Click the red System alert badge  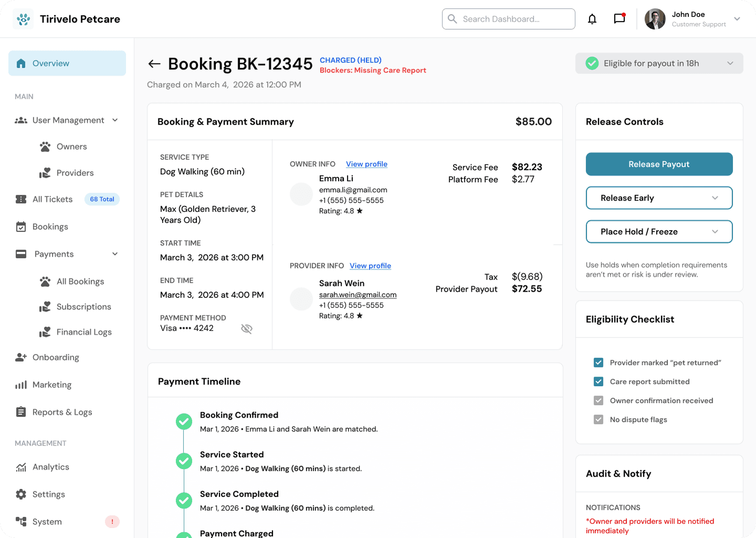click(112, 522)
